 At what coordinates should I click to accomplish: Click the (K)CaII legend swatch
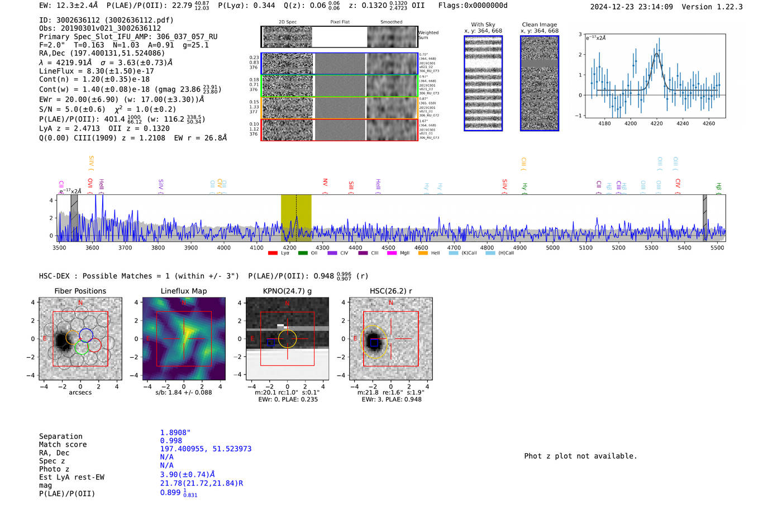454,253
